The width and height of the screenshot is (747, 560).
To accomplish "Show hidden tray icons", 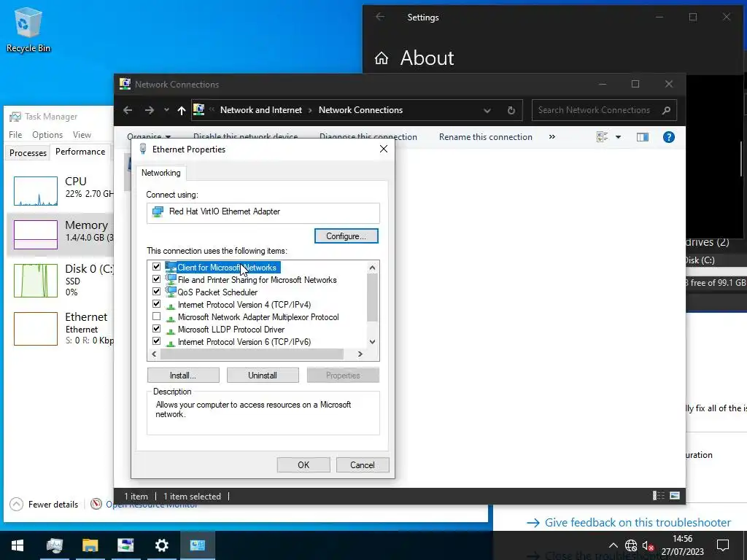I will [613, 545].
